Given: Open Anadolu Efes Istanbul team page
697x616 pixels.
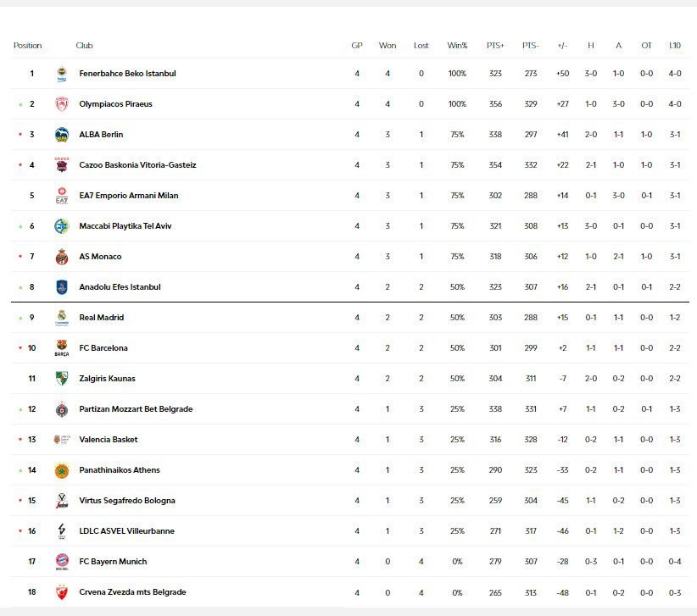Looking at the screenshot, I should coord(120,287).
